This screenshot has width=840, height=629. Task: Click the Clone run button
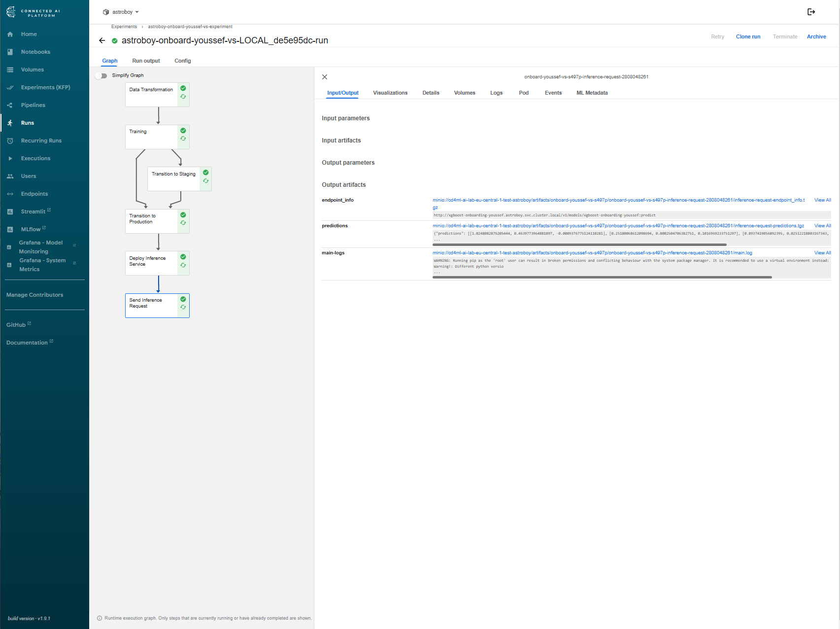pyautogui.click(x=748, y=36)
